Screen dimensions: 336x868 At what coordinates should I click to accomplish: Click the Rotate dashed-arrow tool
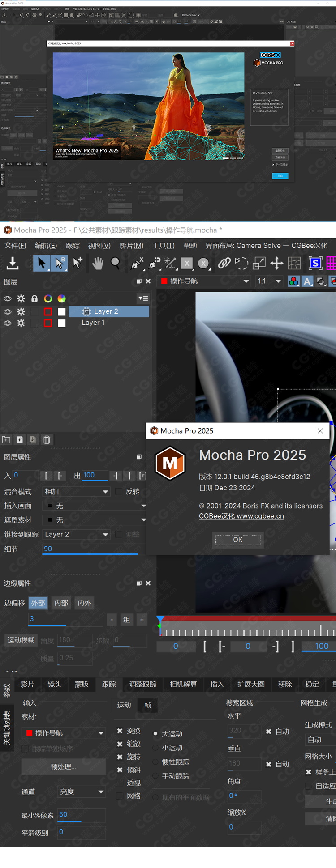[241, 263]
